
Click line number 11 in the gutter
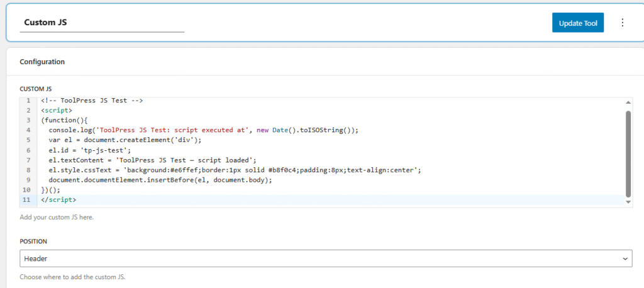(27, 200)
